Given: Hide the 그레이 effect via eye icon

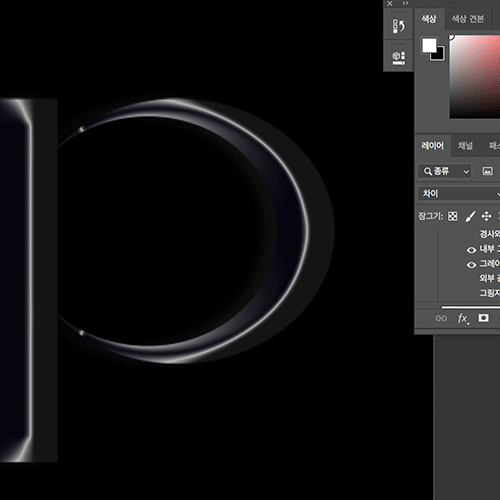Looking at the screenshot, I should tap(471, 265).
